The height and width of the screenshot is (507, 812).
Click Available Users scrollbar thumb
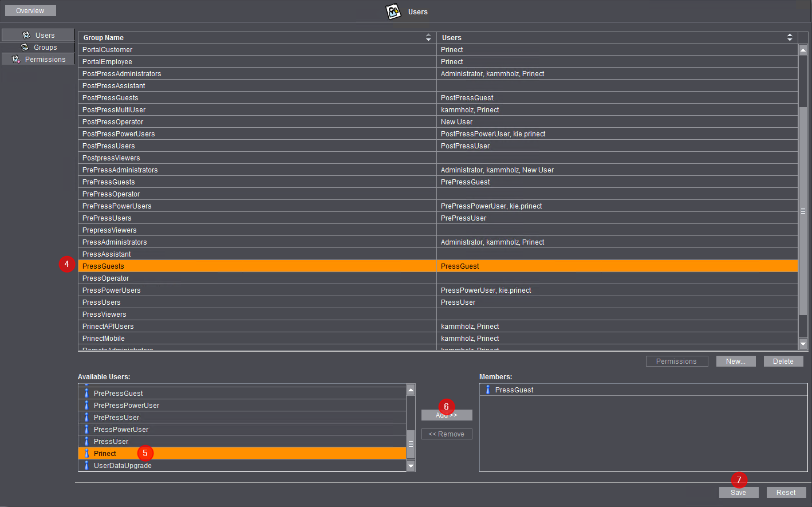tap(411, 444)
